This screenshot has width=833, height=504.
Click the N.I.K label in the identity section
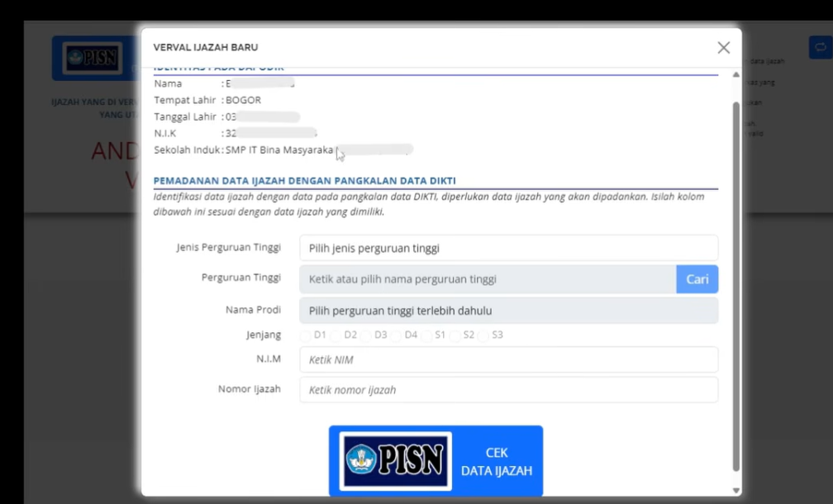coord(165,133)
